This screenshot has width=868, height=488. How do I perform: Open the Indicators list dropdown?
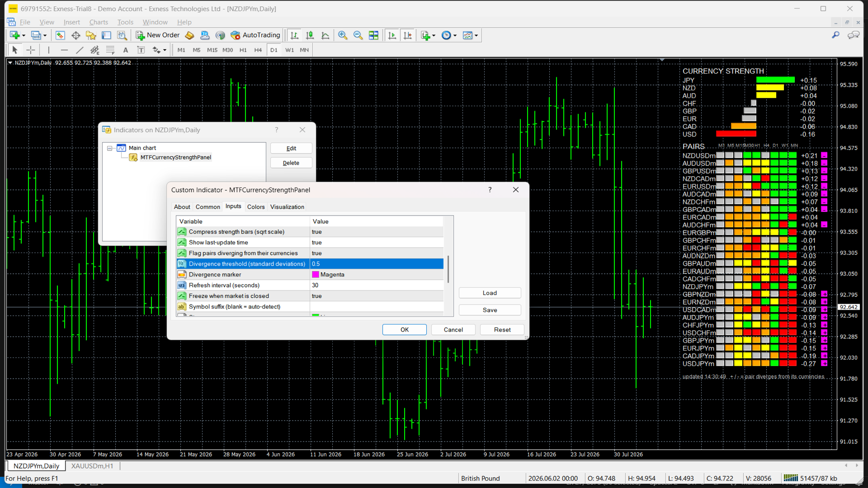click(x=428, y=35)
